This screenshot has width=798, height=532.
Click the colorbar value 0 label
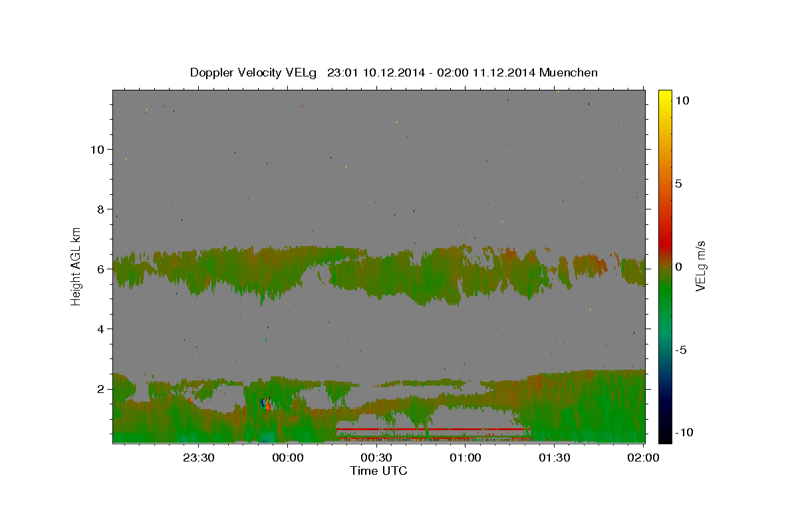(x=678, y=267)
